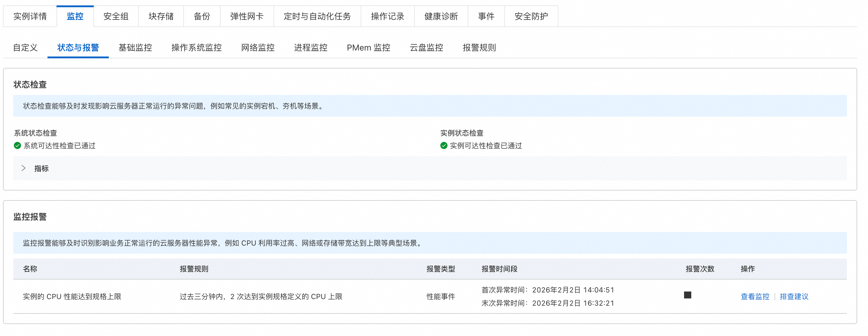Open the 报警规则 sub-tab
Viewport: 868px width, 336px height.
479,47
